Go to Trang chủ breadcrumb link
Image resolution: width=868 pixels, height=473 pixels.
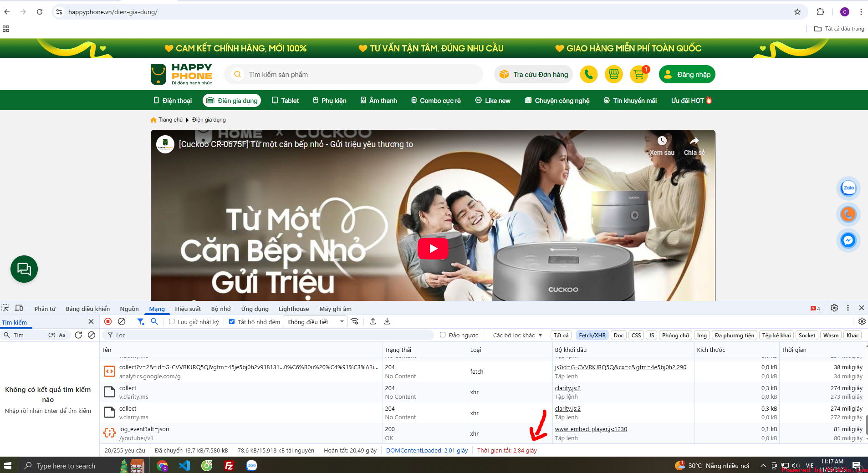170,120
